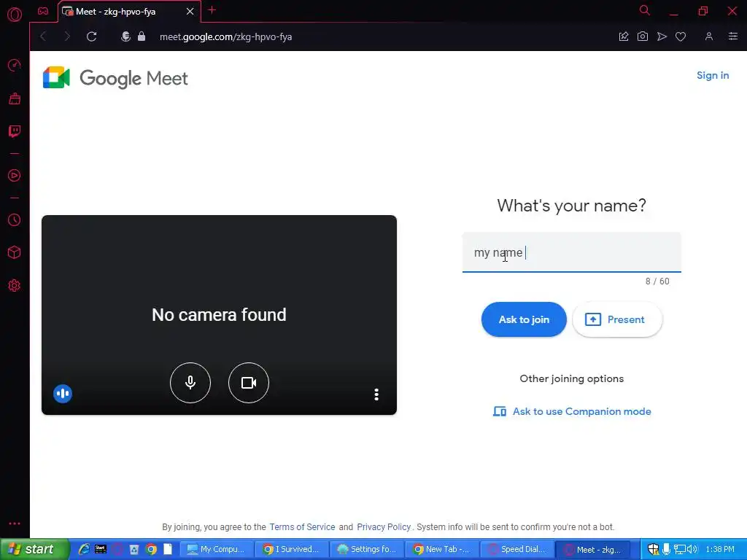
Task: Search tabs with magnifier icon
Action: (x=645, y=10)
